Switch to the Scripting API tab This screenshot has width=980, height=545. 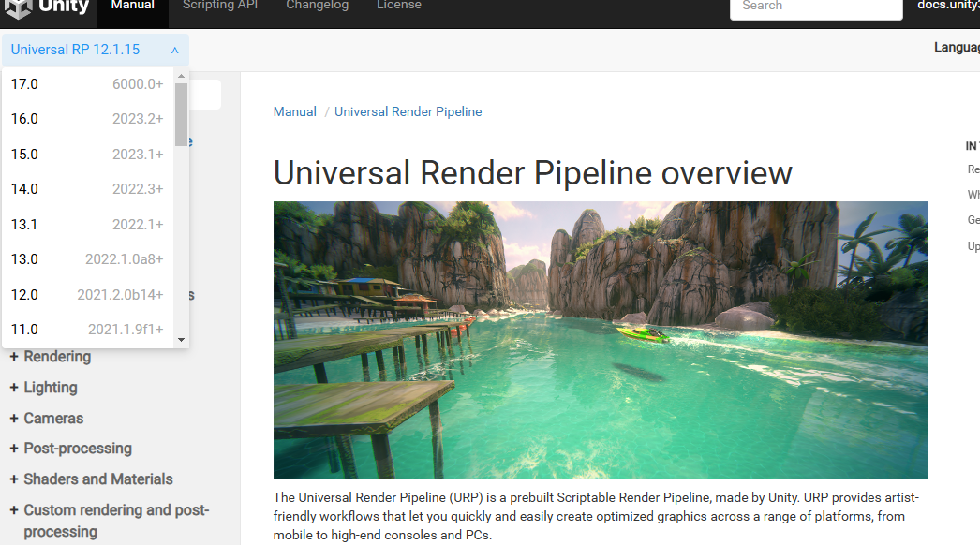click(220, 6)
